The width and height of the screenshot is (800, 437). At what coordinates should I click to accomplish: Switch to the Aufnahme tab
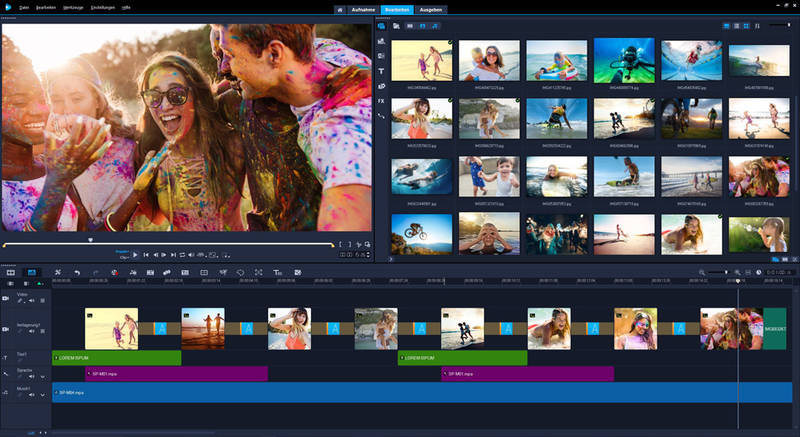tap(363, 10)
